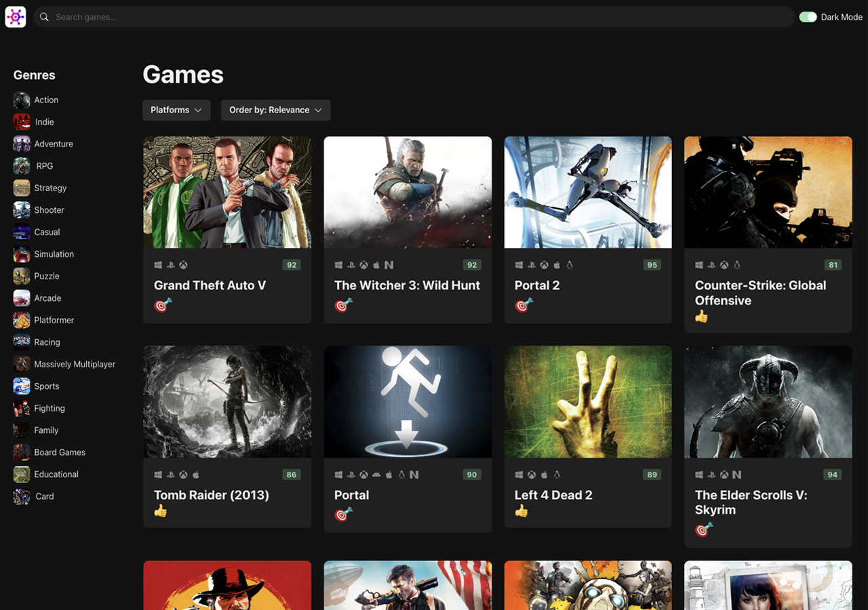Screen dimensions: 868x610
Task: Select the Windows platform icon on Grand Theft Auto V
Action: point(158,265)
